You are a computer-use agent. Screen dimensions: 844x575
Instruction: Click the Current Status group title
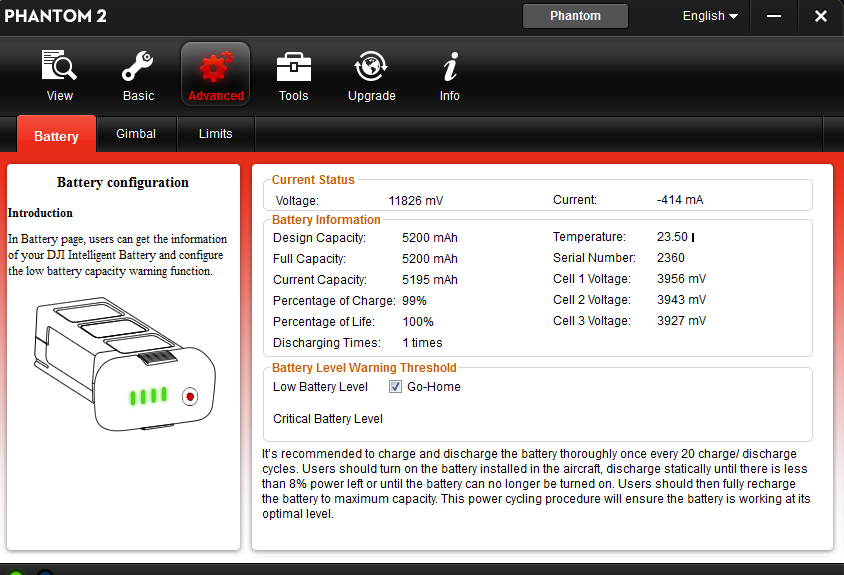pyautogui.click(x=313, y=180)
